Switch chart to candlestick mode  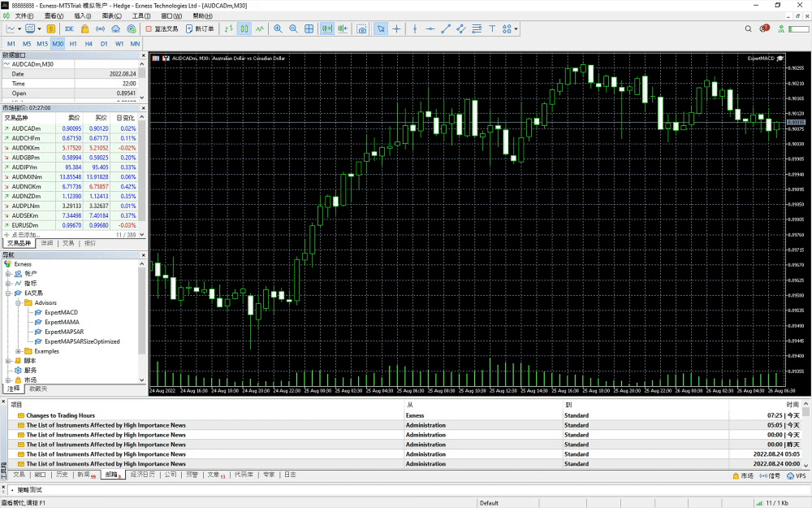tap(244, 29)
